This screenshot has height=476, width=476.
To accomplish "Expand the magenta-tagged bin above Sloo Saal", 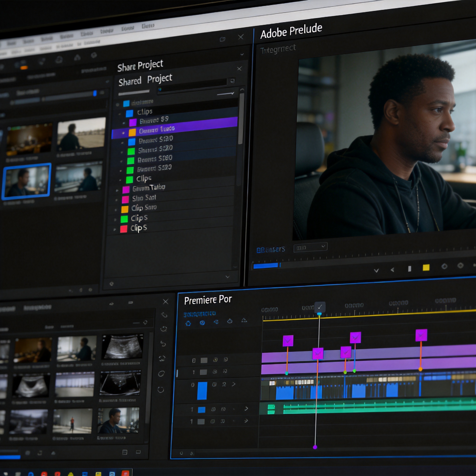I will [x=117, y=190].
